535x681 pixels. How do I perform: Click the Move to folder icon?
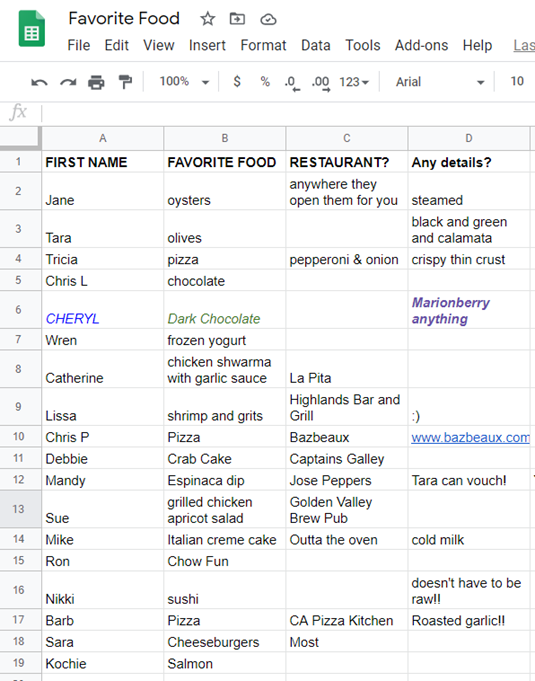pos(237,19)
